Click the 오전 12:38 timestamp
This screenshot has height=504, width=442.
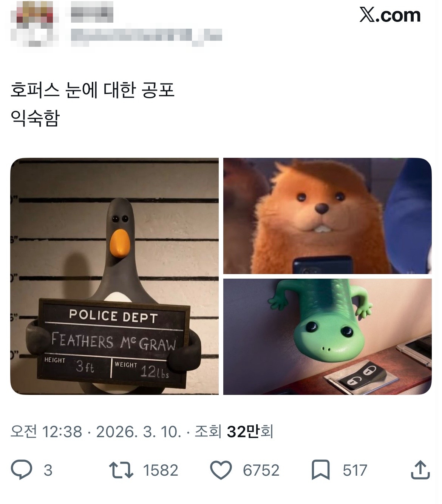click(46, 431)
